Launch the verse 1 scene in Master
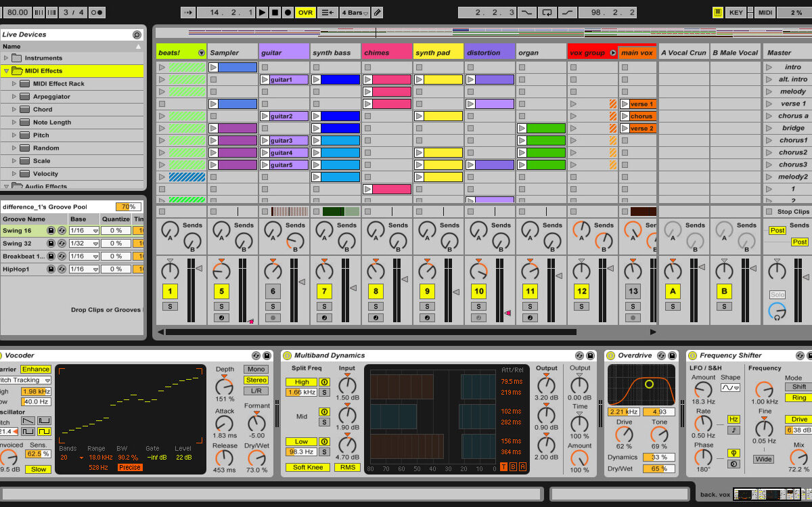The image size is (812, 507). pos(769,104)
